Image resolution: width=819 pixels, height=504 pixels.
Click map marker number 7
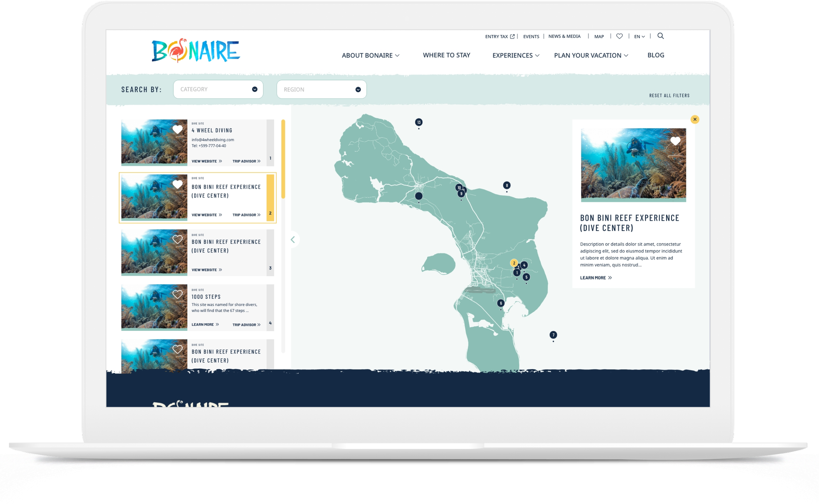coord(553,335)
